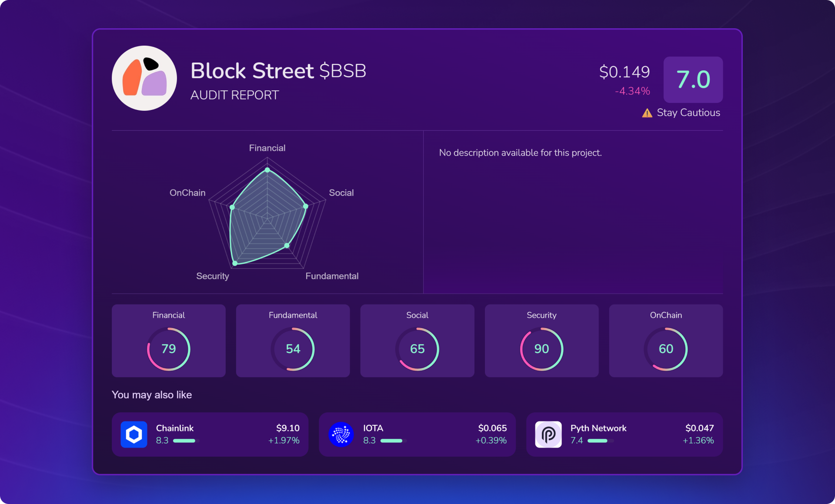
Task: Click the Financial 79 score ring
Action: click(169, 349)
